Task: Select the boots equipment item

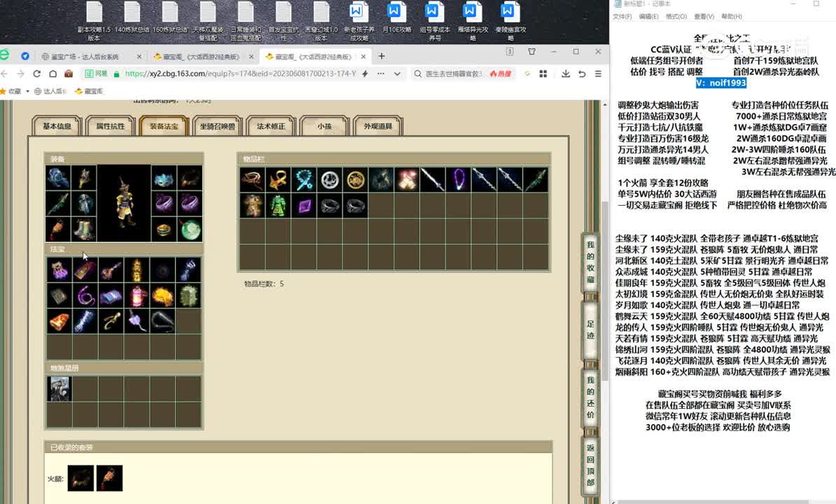Action: pos(84,229)
